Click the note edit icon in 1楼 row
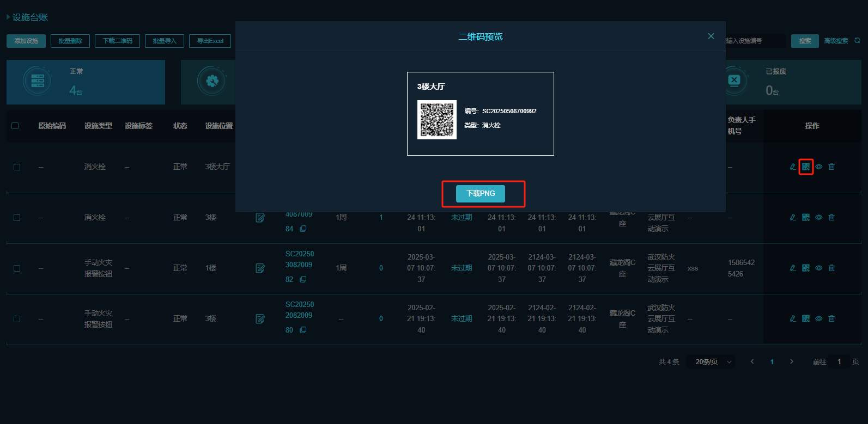This screenshot has height=424, width=868. [260, 268]
